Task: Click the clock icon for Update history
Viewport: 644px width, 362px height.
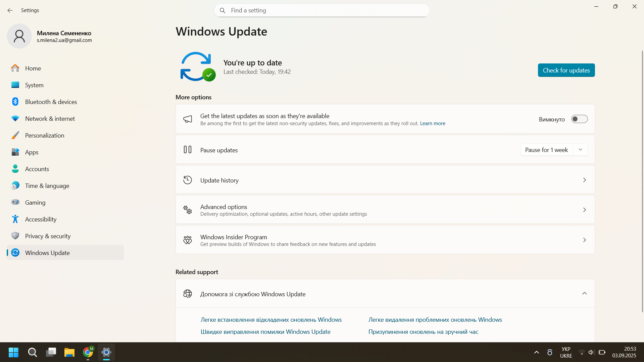Action: 188,180
